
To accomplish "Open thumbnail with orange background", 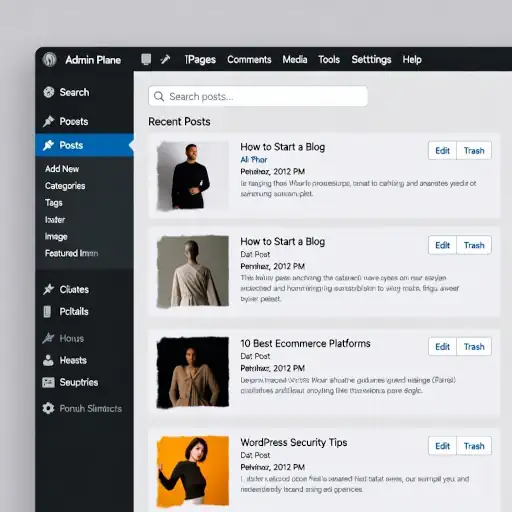I will tap(193, 471).
